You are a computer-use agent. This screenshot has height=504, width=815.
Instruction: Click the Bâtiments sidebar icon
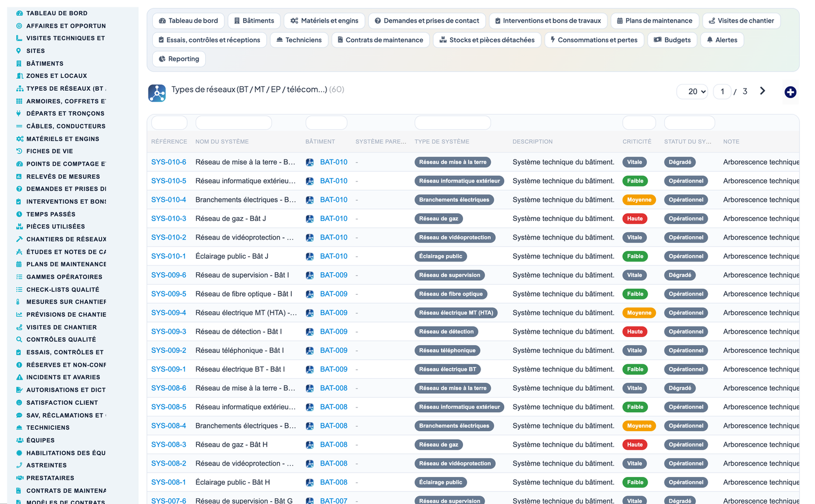(x=19, y=63)
